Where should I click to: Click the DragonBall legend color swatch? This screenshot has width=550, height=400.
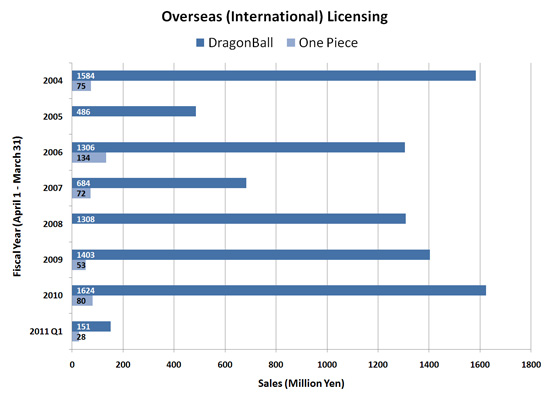[200, 43]
